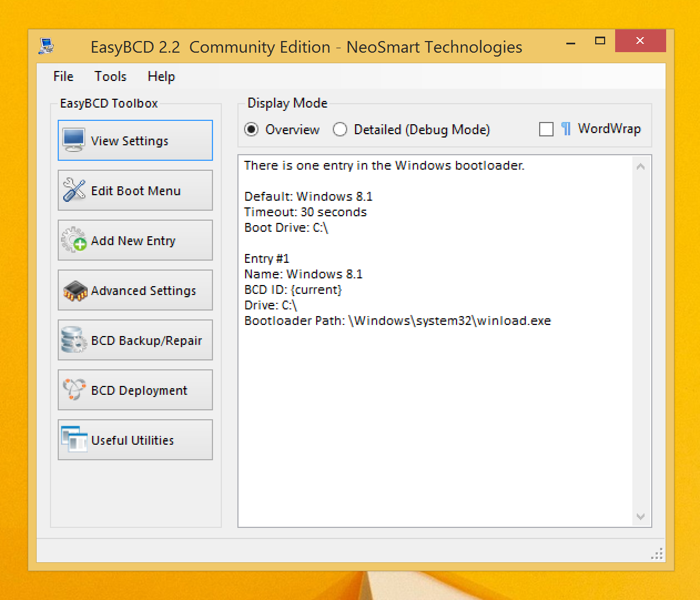Open BCD Deployment
The image size is (700, 600).
coord(135,390)
